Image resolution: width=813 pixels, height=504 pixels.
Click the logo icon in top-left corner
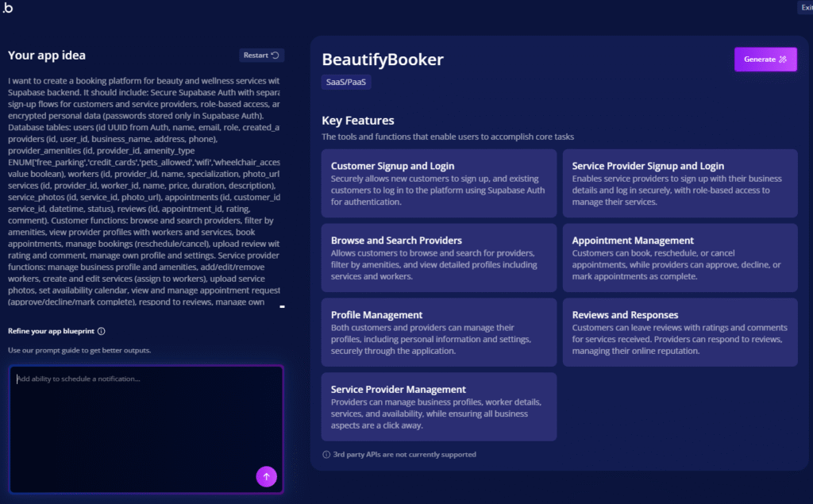pos(7,8)
